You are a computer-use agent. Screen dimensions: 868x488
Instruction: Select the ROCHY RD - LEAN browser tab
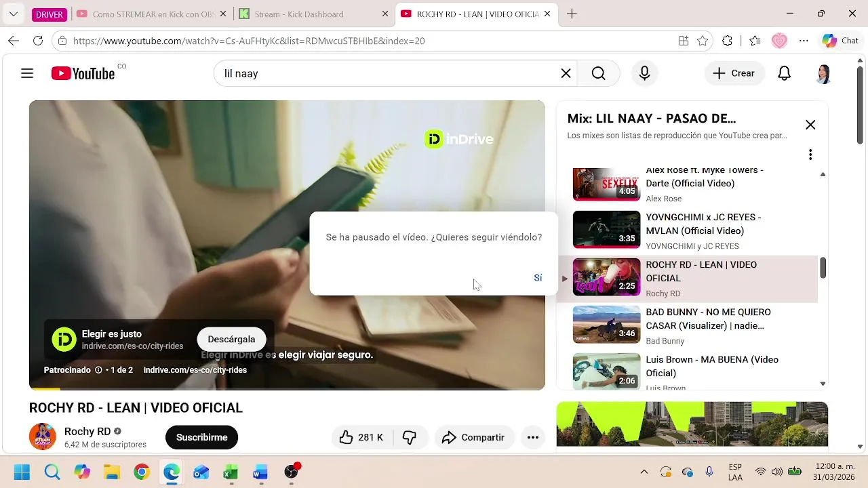tap(475, 14)
